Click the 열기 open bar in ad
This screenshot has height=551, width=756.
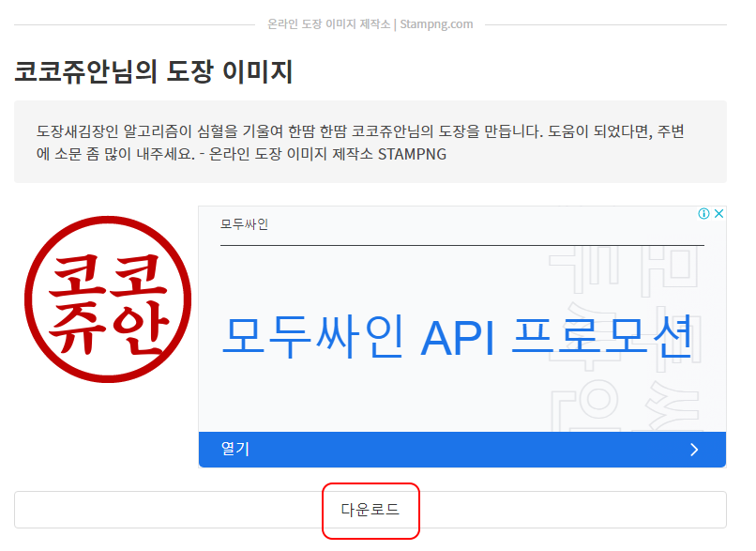(x=461, y=450)
